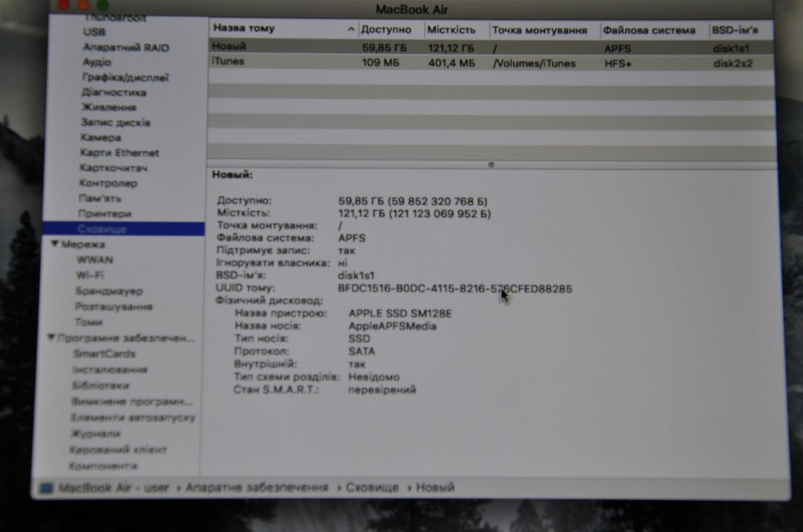Select Графіка/дисплеї in the sidebar
Viewport: 803px width, 532px height.
125,77
